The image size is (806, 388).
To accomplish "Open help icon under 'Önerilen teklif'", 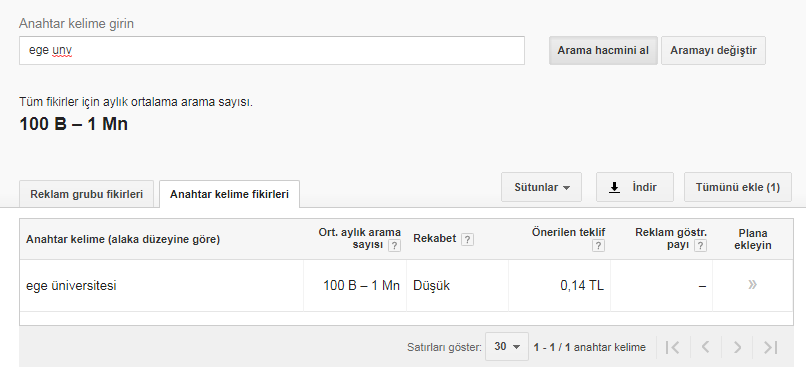I will 598,246.
